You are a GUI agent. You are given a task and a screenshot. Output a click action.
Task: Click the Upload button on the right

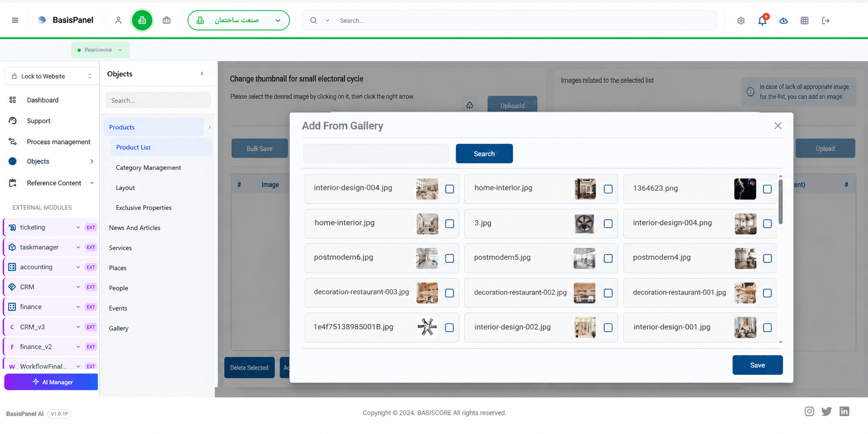point(825,149)
